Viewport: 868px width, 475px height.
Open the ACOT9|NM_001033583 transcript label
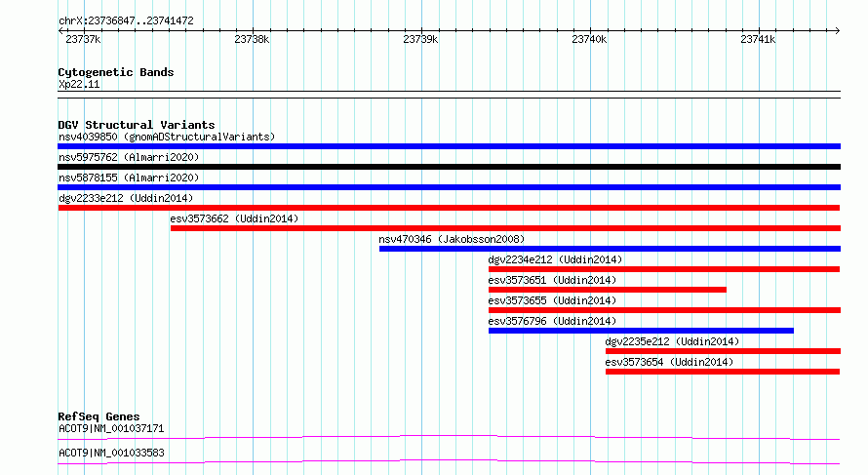111,453
